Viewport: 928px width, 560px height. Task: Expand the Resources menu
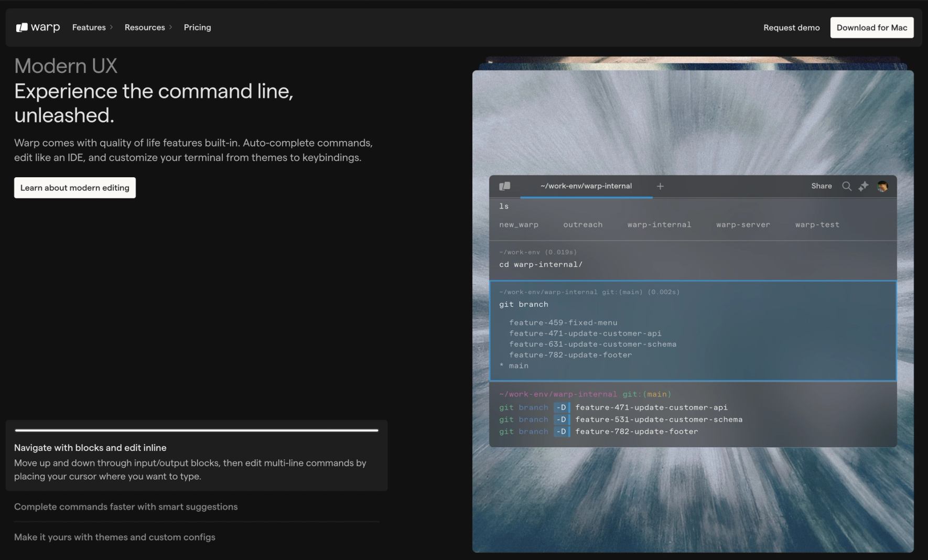[148, 27]
